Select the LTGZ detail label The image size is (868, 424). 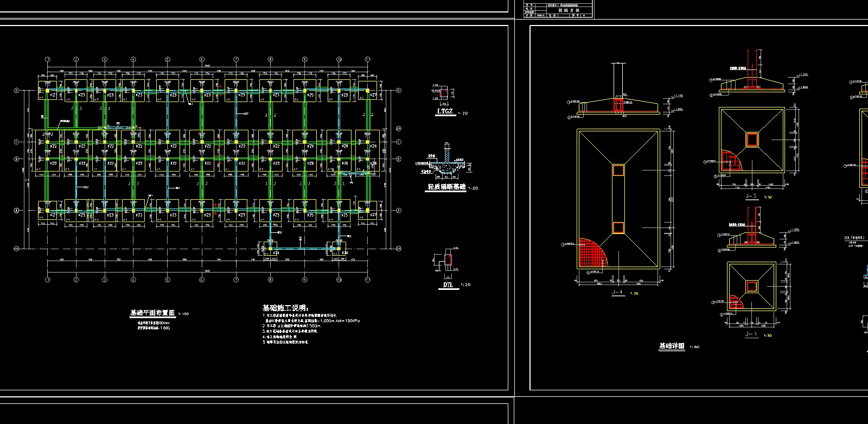(x=445, y=111)
